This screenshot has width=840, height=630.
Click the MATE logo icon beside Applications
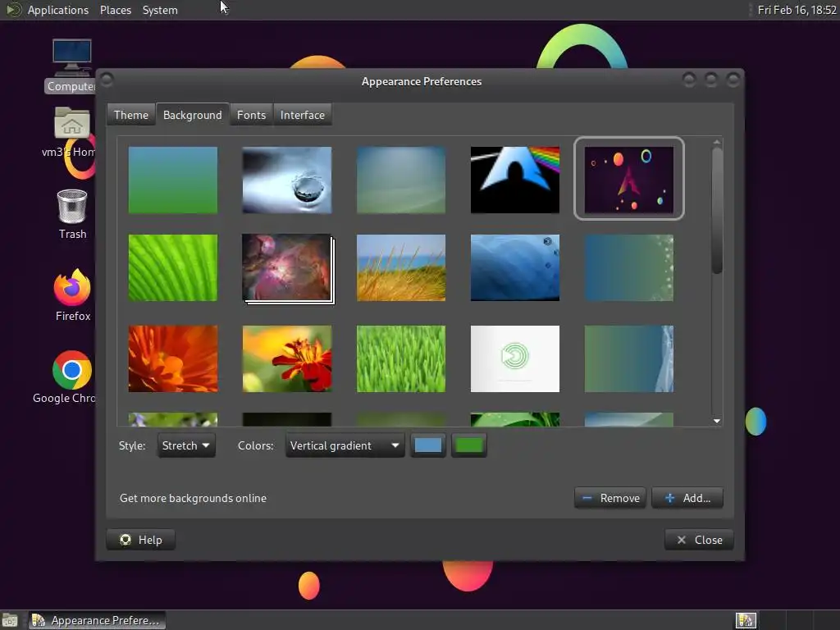pyautogui.click(x=12, y=10)
